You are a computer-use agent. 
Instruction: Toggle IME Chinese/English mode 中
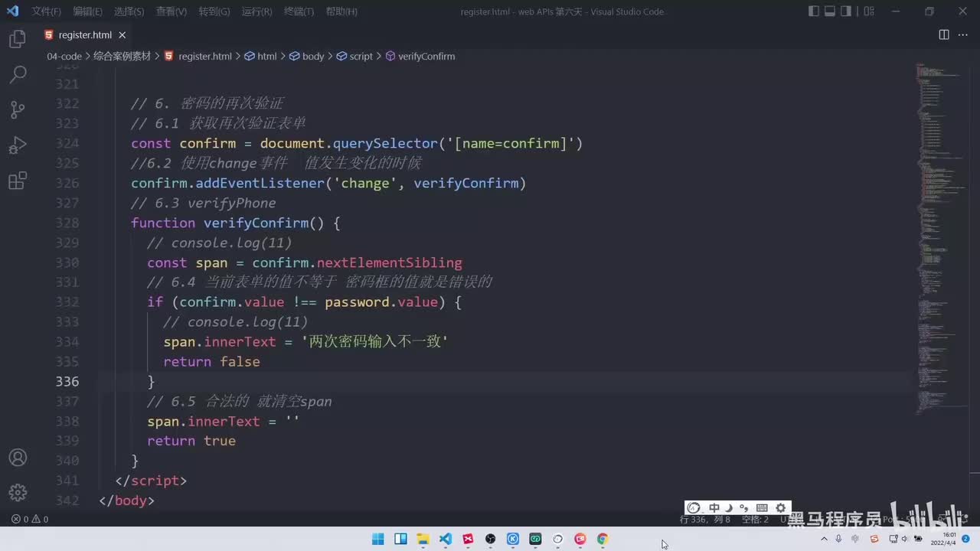coord(714,508)
